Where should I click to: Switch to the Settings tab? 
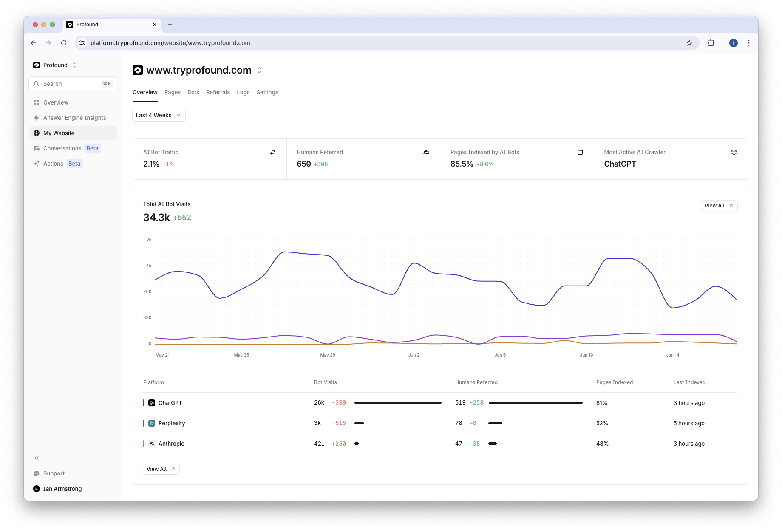267,92
